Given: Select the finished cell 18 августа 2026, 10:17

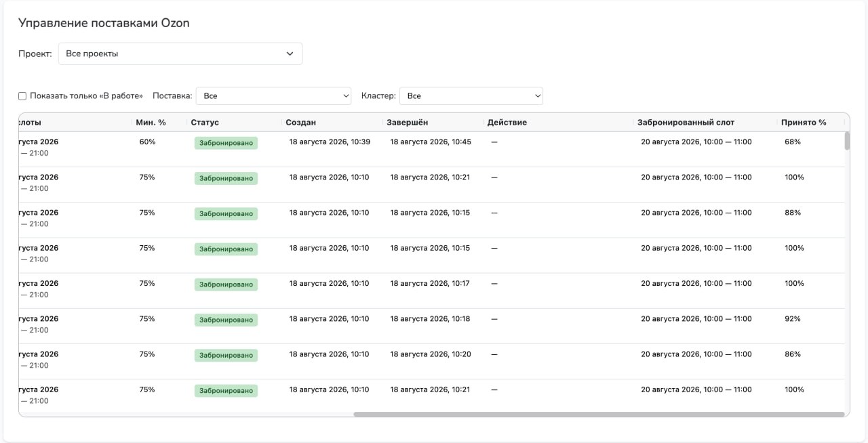Looking at the screenshot, I should point(430,283).
